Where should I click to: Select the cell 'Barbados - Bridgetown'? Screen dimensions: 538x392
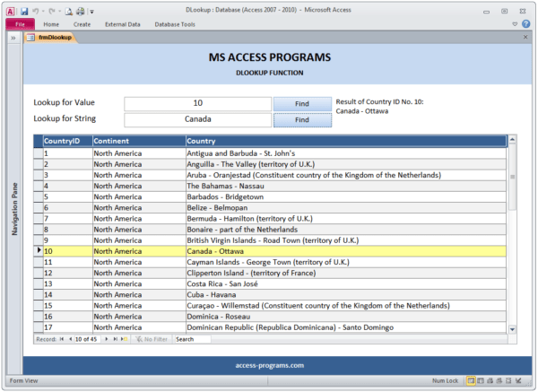[x=346, y=197]
